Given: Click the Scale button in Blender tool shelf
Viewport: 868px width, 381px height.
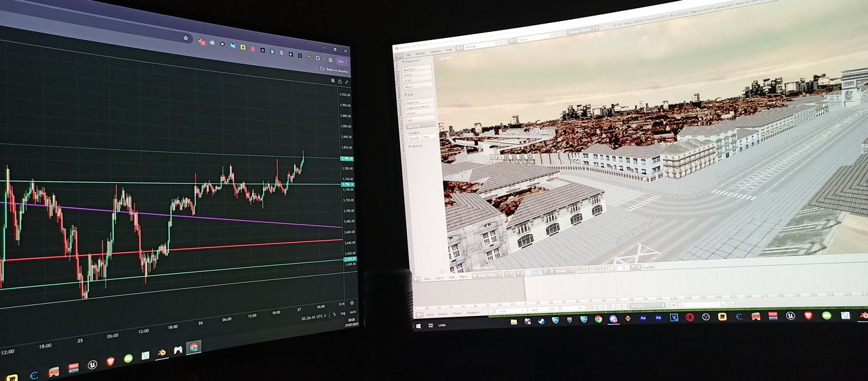Looking at the screenshot, I should point(417,80).
